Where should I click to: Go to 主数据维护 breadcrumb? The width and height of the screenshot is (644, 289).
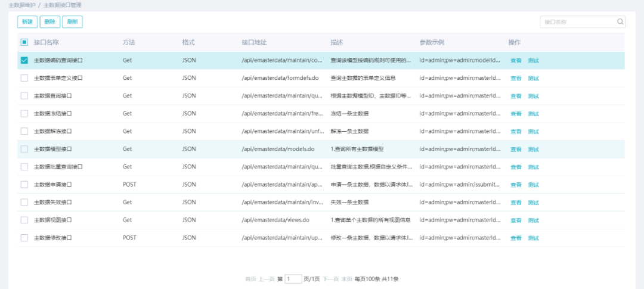pos(21,5)
